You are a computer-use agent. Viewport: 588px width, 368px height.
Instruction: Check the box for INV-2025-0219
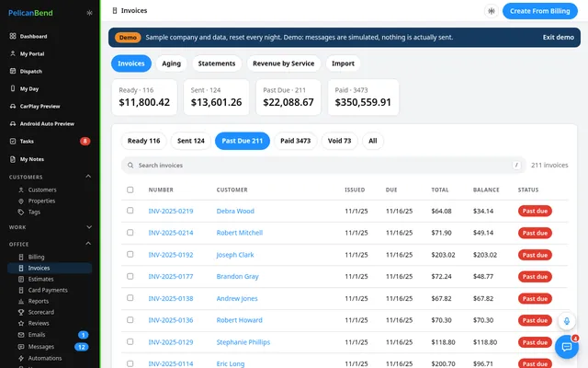pos(130,211)
